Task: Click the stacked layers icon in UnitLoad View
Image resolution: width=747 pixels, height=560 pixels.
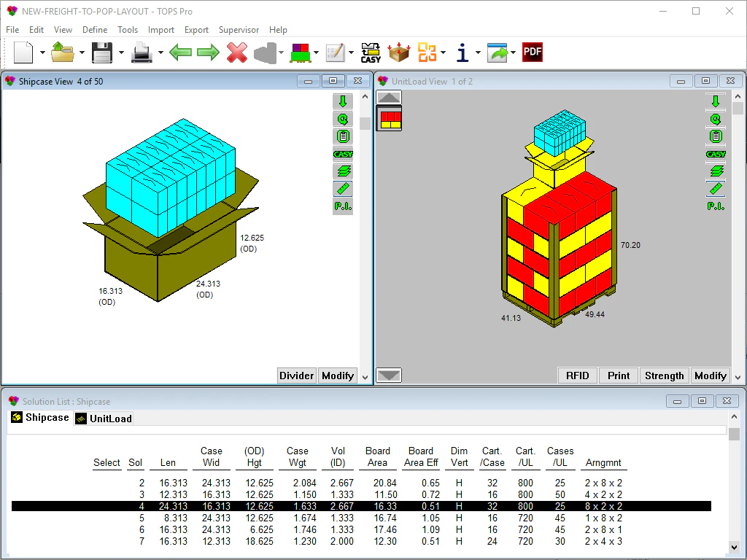Action: (x=716, y=171)
